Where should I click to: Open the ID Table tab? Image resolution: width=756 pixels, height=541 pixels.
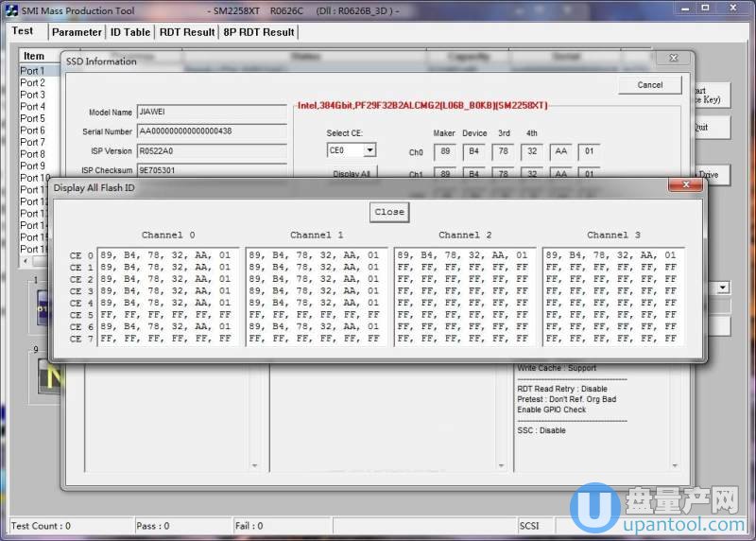[130, 32]
